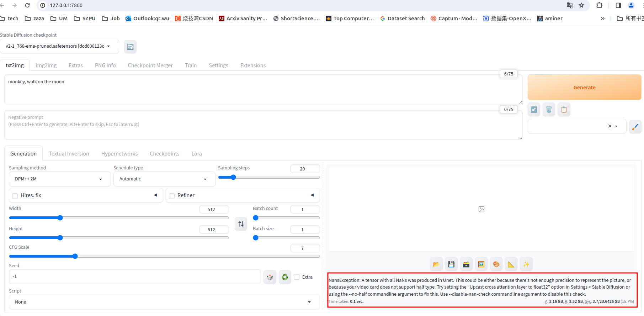The height and width of the screenshot is (316, 644).
Task: Open Sampling method DPM++ 2M dropdown
Action: pos(60,179)
